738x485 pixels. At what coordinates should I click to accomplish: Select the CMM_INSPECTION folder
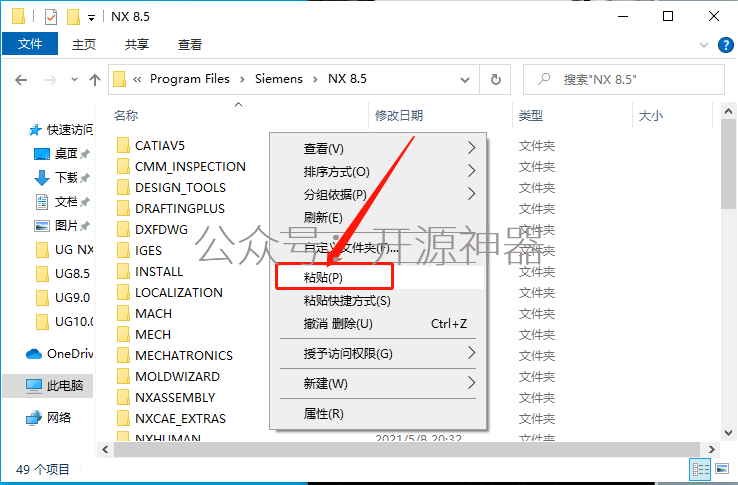pos(190,166)
